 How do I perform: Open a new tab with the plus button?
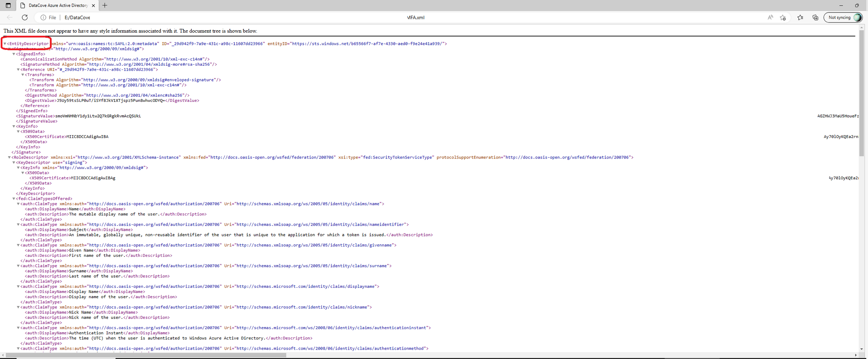105,6
